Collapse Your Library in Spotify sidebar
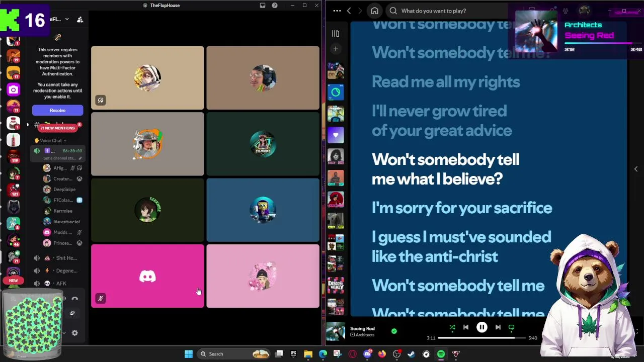The height and width of the screenshot is (362, 644). [336, 34]
